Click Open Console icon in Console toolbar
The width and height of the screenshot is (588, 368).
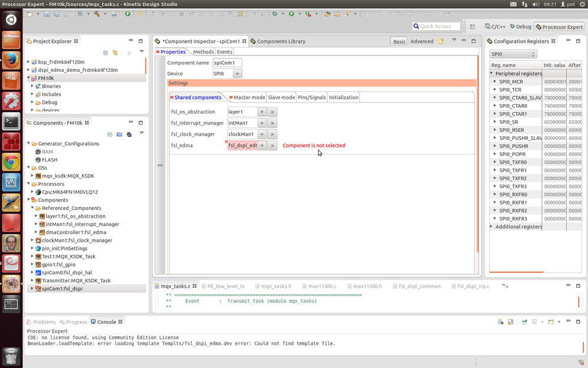coord(550,322)
